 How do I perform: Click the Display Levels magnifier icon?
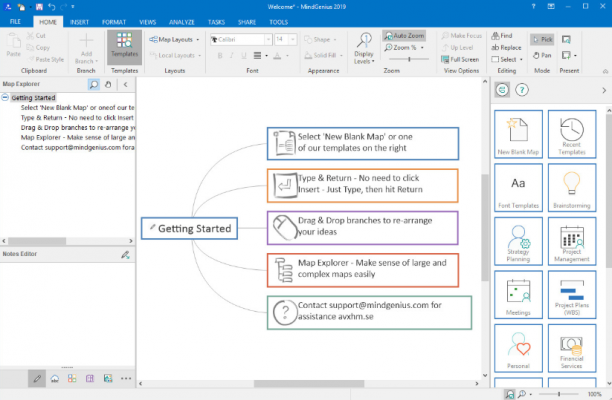click(364, 41)
